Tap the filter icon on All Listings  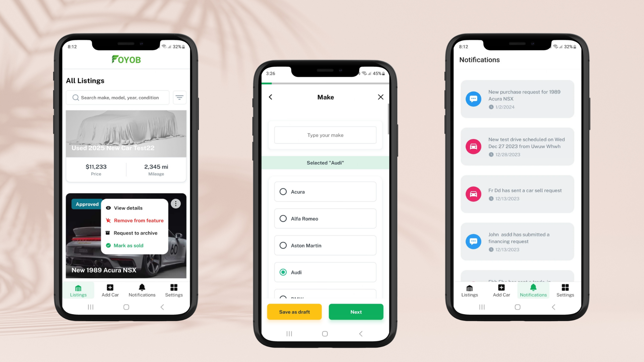(179, 97)
